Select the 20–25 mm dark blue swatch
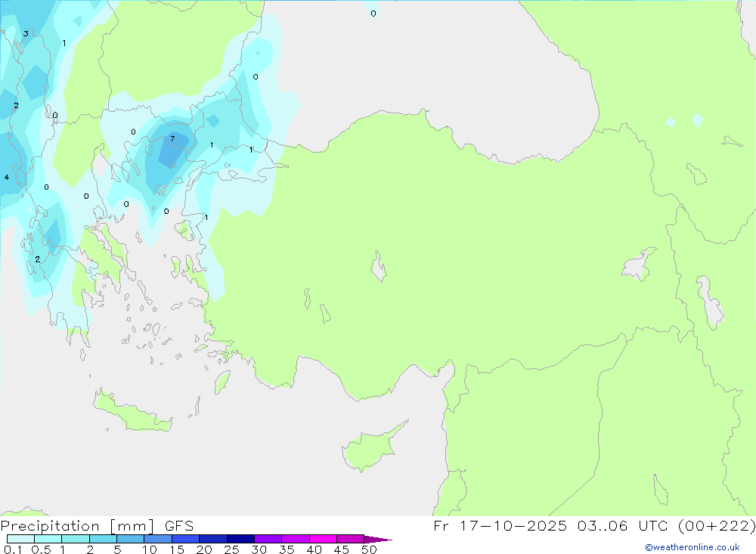 coord(213,539)
